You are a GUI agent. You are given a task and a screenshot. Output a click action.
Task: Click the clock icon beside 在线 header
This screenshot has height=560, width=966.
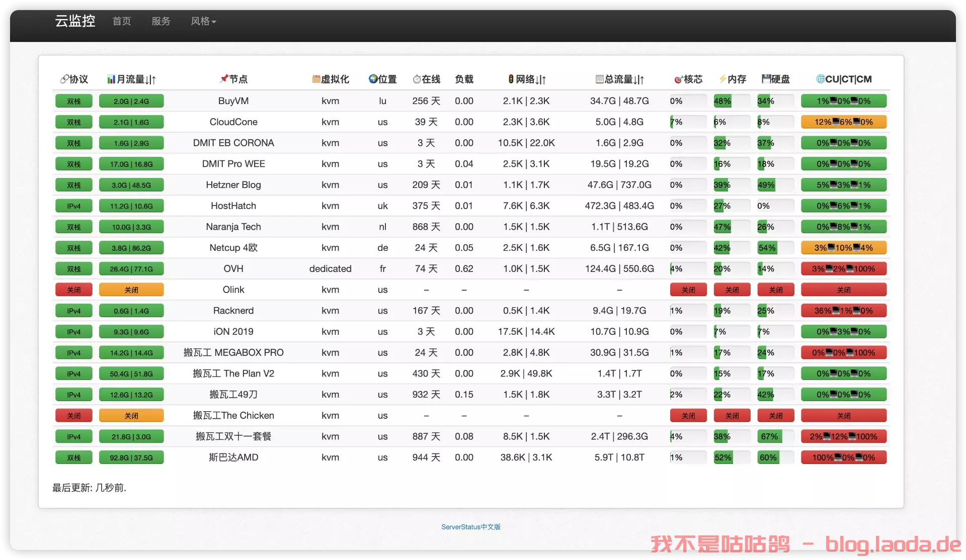pyautogui.click(x=417, y=79)
